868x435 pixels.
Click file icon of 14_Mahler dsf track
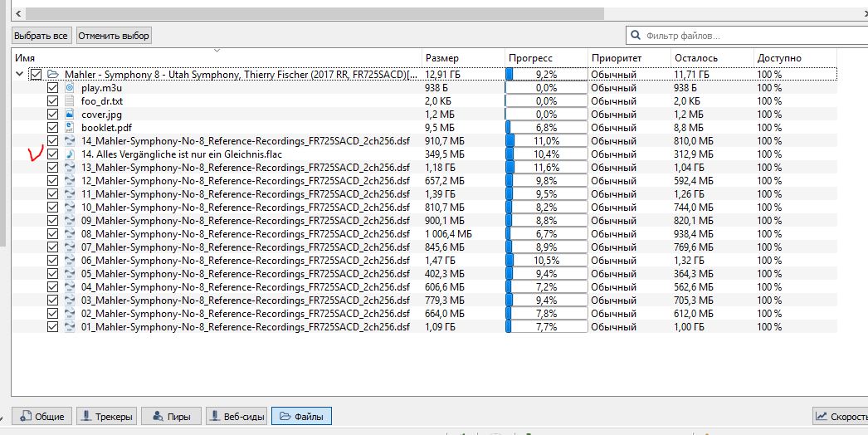(x=69, y=141)
